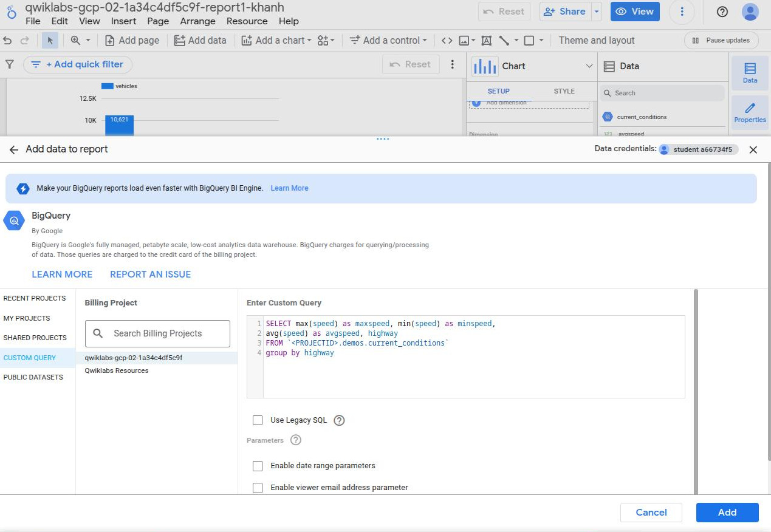This screenshot has height=532, width=771.
Task: Expand the shape tool dropdown arrow
Action: [x=541, y=41]
